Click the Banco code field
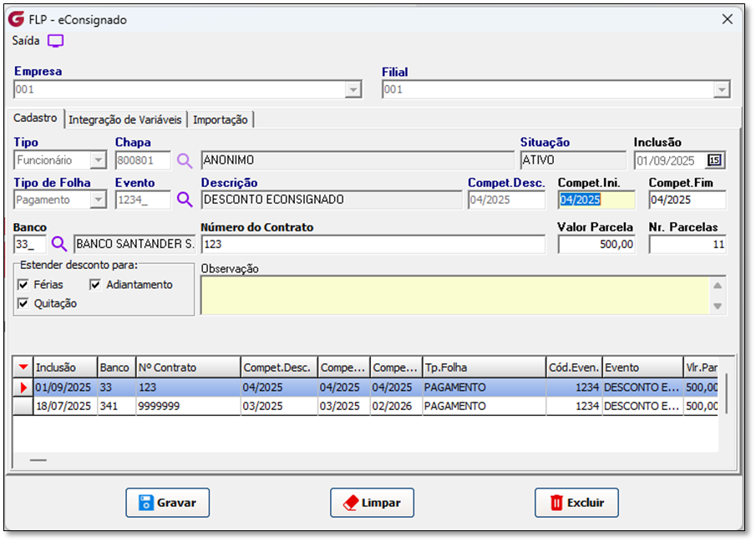756x542 pixels. [30, 244]
